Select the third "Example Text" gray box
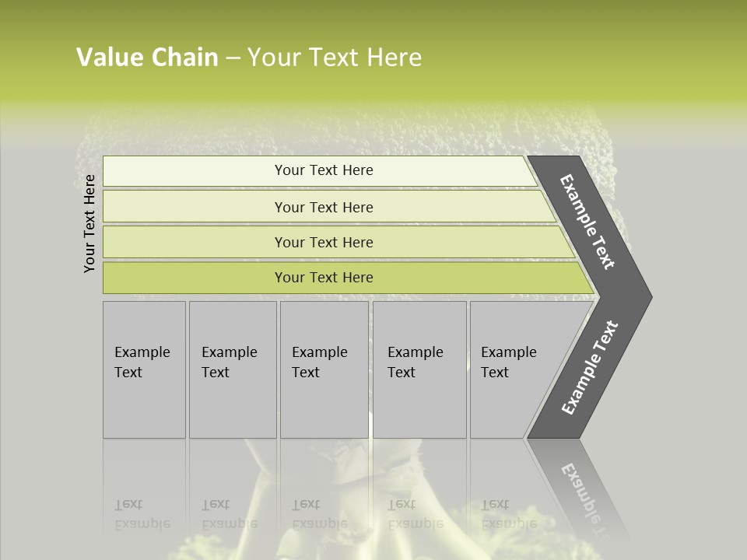This screenshot has height=560, width=747. tap(323, 369)
